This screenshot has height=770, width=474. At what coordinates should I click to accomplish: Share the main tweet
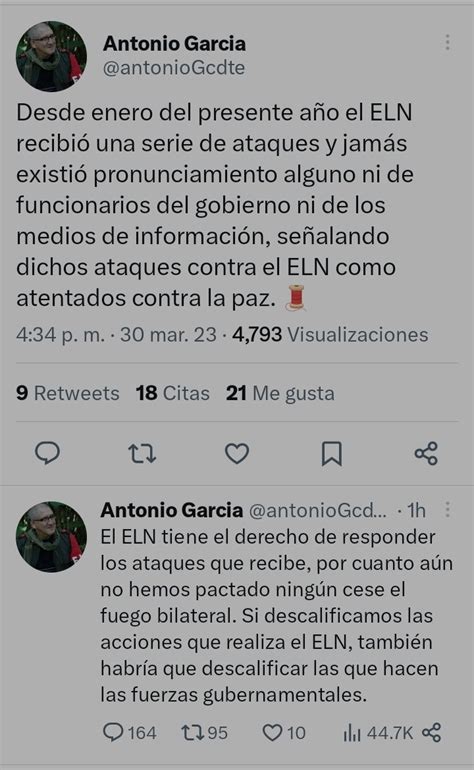click(x=426, y=453)
